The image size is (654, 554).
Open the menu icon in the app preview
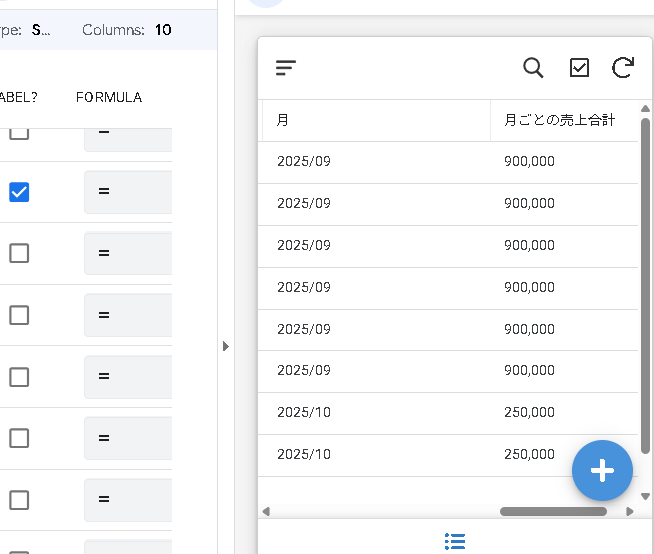(286, 68)
